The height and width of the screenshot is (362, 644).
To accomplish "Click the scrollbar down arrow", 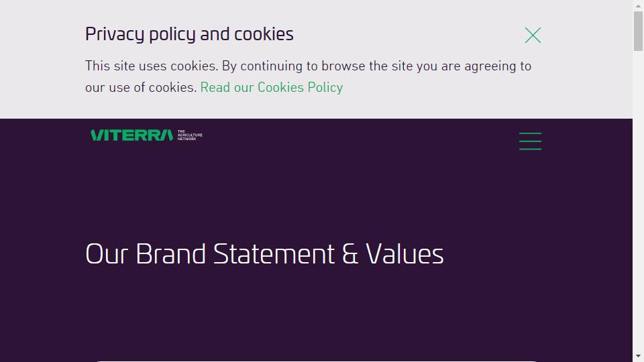I will 638,356.
